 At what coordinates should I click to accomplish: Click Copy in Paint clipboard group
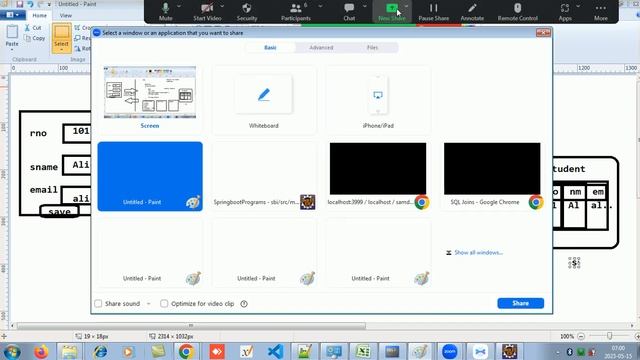34,38
